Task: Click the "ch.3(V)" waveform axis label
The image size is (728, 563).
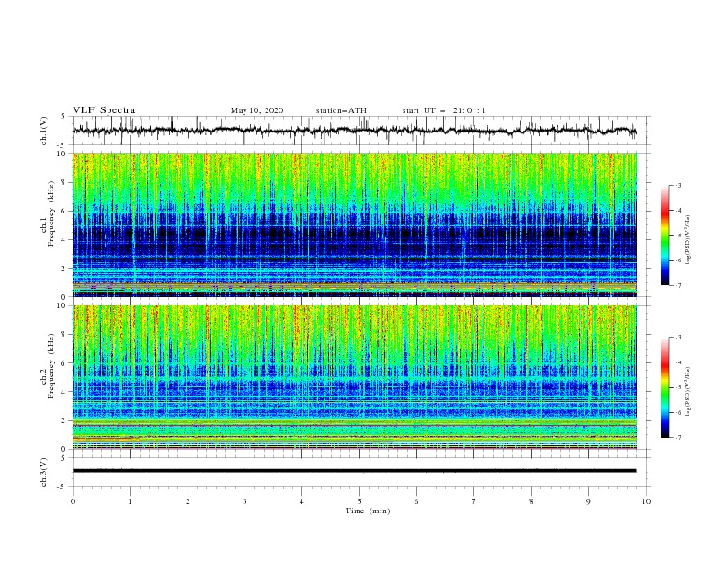Action: pos(44,472)
